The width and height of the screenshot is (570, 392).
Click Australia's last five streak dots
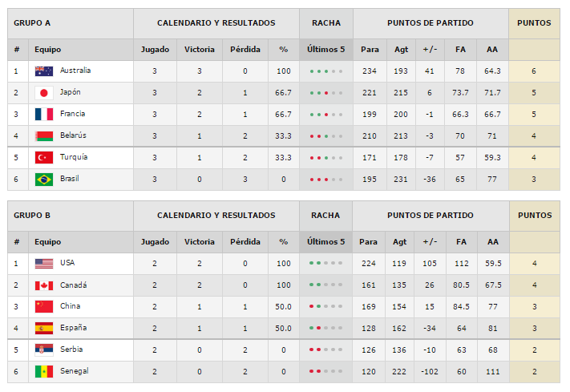tap(326, 71)
